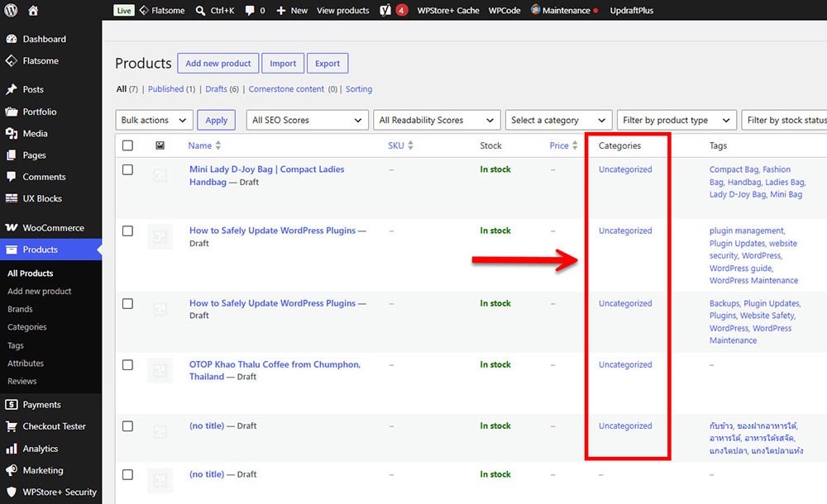The height and width of the screenshot is (504, 827).
Task: Open Flatsome in admin bar
Action: [162, 10]
